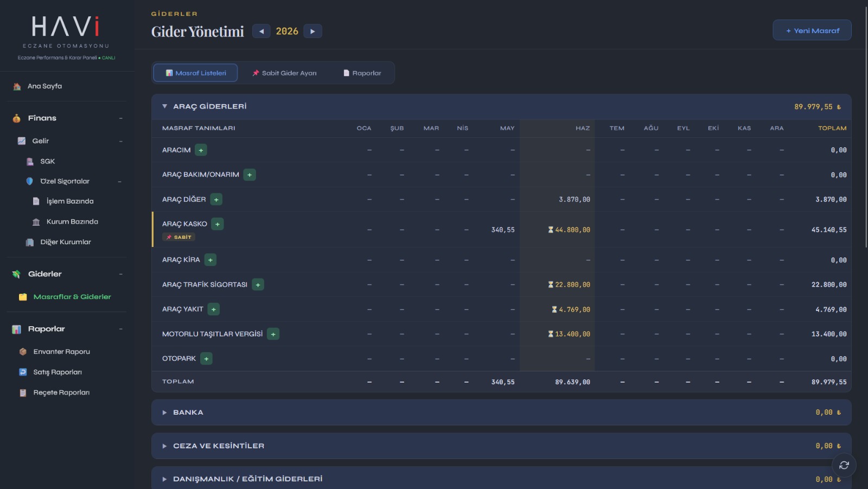Collapse the Gelir sidebar group
The width and height of the screenshot is (868, 489).
[120, 141]
